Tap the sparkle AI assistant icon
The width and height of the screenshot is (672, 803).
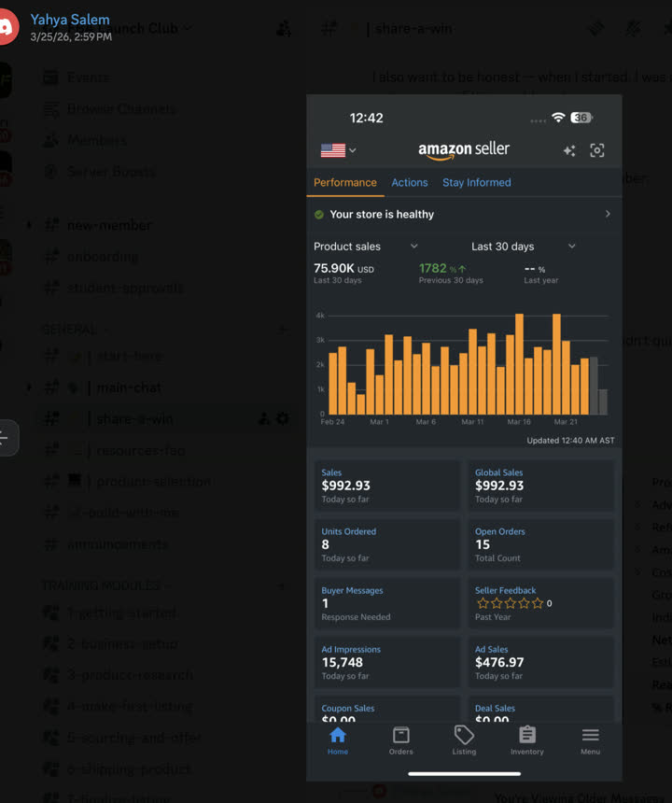tap(569, 150)
